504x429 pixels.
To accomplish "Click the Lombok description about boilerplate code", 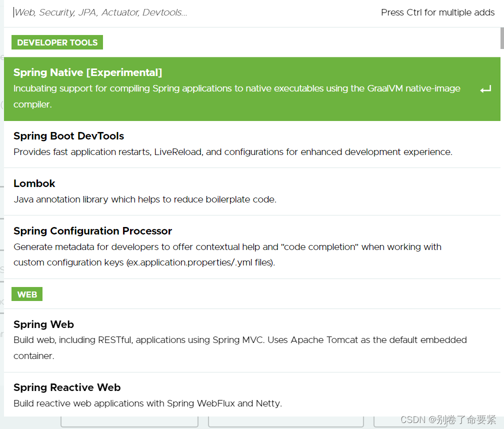I will [x=145, y=199].
